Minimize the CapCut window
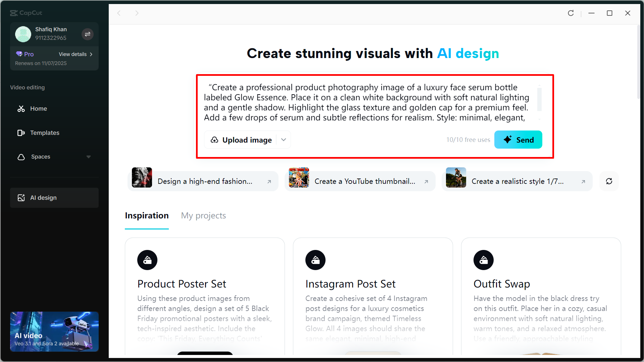This screenshot has height=362, width=644. (x=592, y=13)
